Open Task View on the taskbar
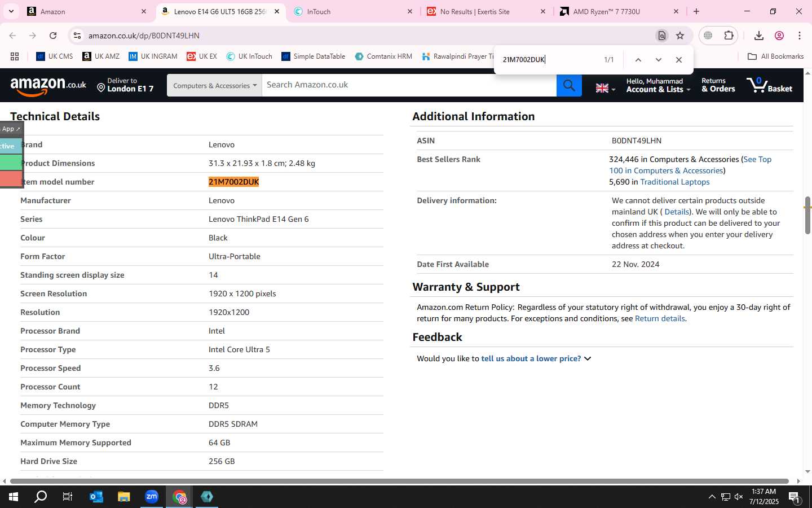Screen dimensions: 812x508 point(68,497)
